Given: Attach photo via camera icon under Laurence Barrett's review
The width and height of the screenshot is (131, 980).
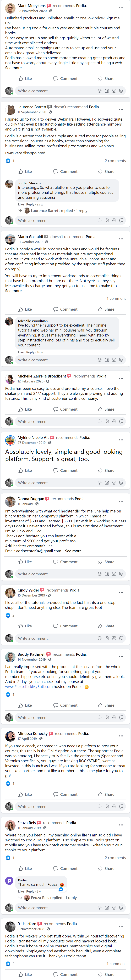Looking at the screenshot, I should click(x=107, y=221).
